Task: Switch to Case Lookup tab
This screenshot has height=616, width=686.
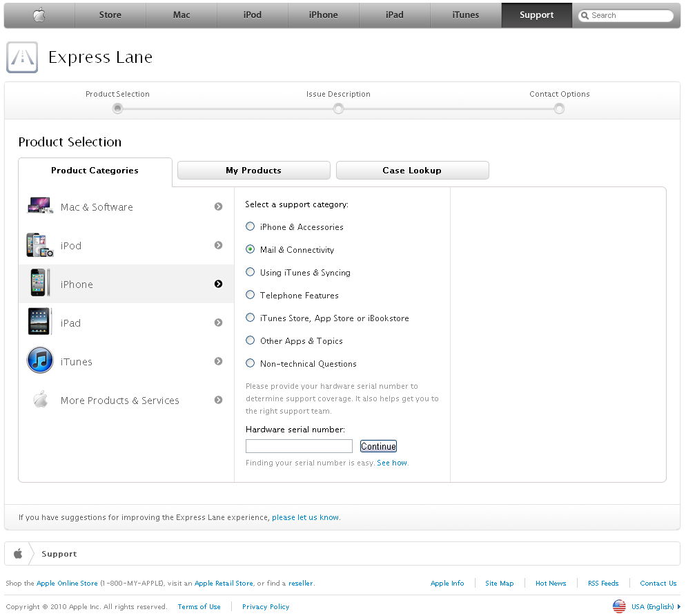Action: 412,171
